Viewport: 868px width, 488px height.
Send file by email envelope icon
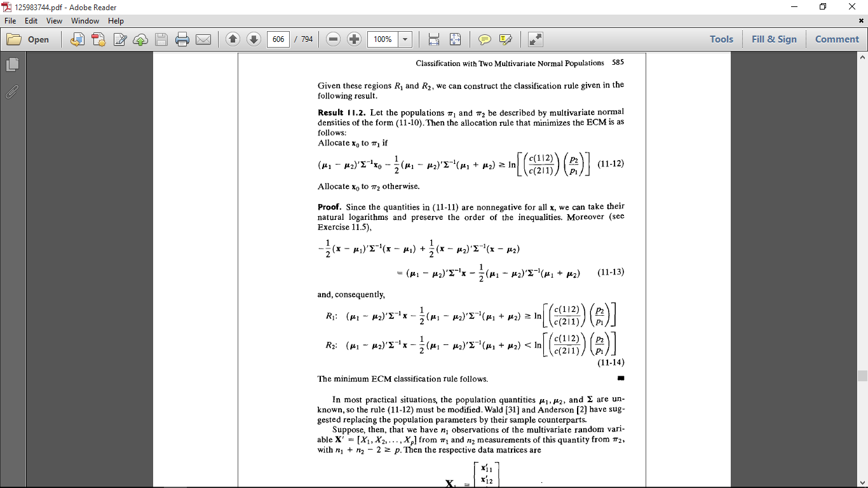[x=203, y=39]
